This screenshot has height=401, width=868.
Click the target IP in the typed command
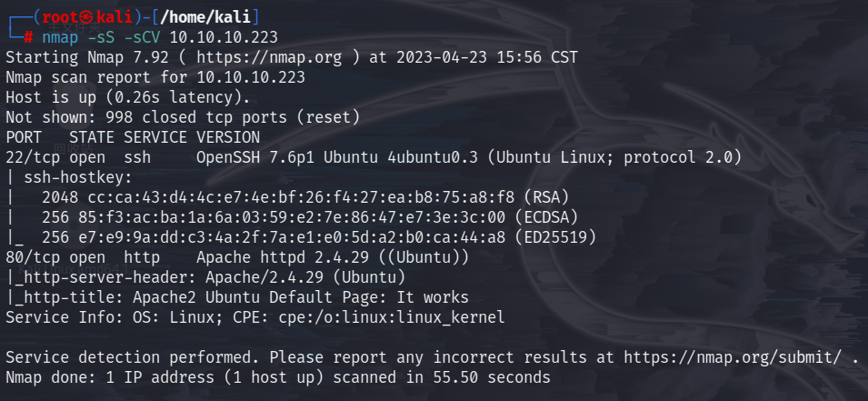point(224,37)
